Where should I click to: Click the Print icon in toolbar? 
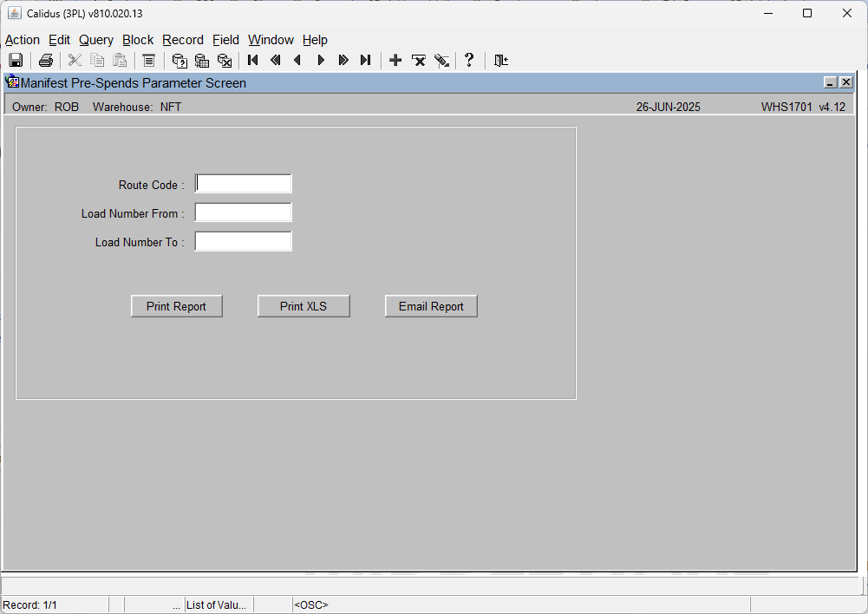click(x=46, y=61)
